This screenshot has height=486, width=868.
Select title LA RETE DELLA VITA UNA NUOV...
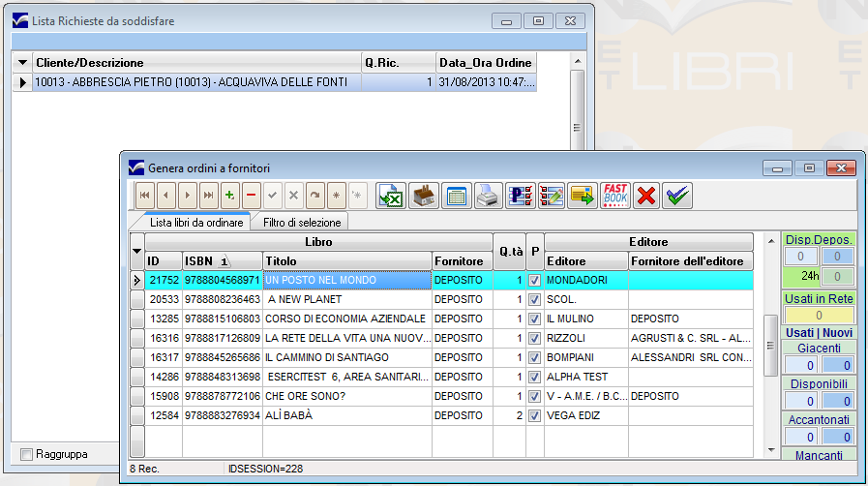point(347,338)
